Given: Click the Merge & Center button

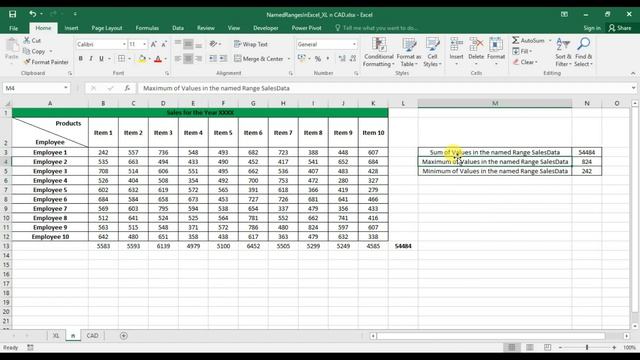Looking at the screenshot, I should coord(259,59).
